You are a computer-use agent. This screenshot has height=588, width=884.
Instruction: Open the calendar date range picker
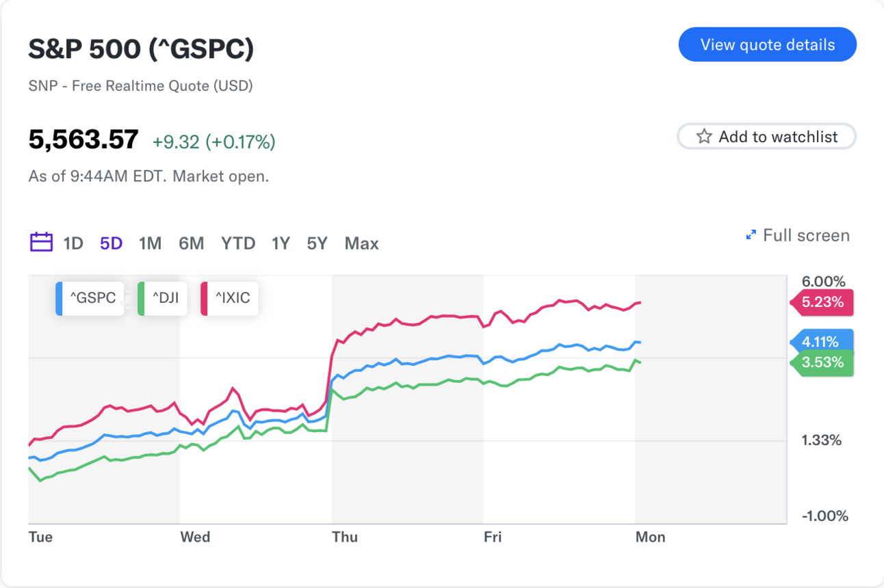click(x=41, y=243)
